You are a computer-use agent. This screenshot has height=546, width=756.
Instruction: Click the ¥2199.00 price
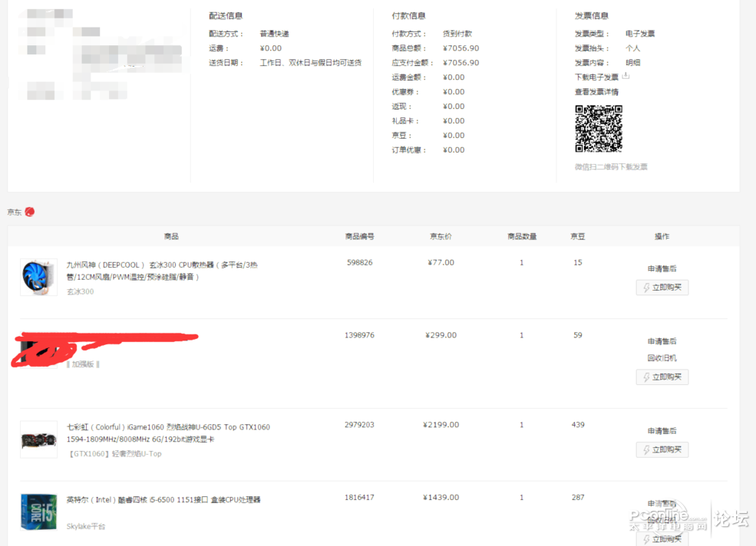(441, 425)
